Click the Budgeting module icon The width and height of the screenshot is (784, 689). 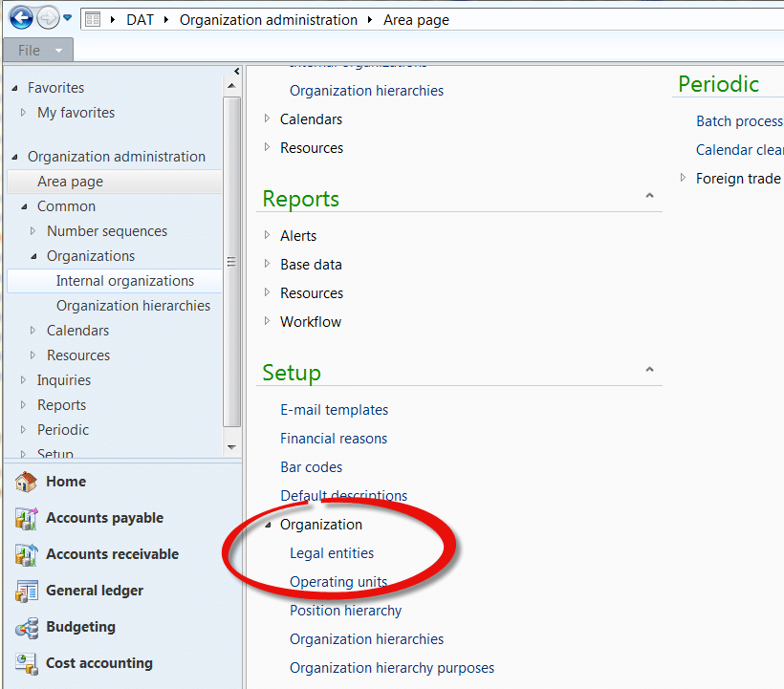26,628
